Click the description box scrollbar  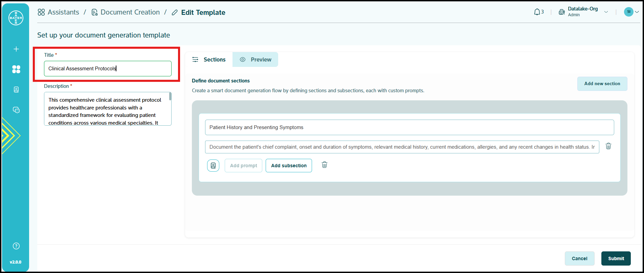pos(170,97)
